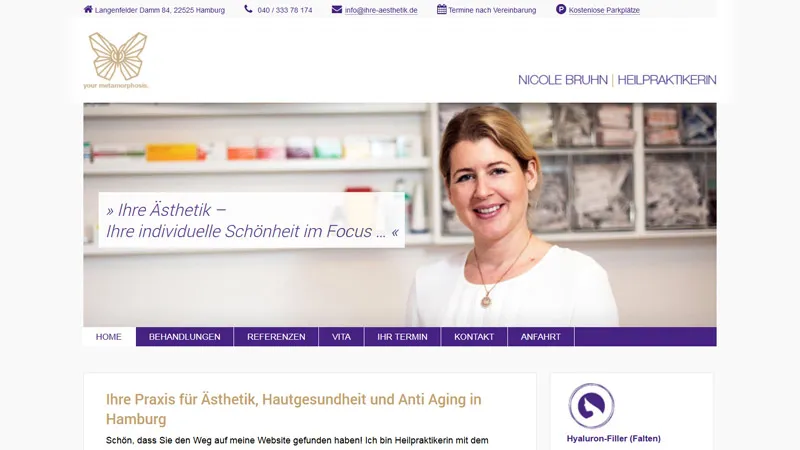
Task: Click the Nicole Bruhn Heilpraktikerin header title
Action: point(617,80)
